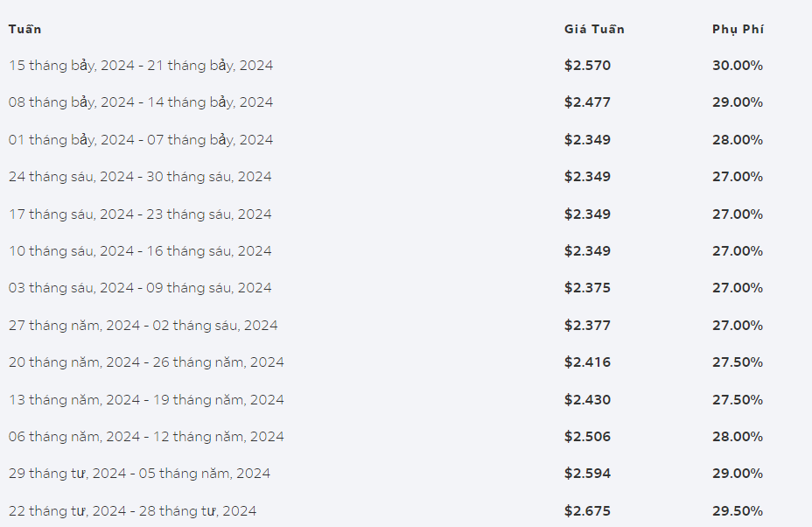Click the Phụ Phí column header
Screen dimensions: 812x527
[738, 30]
